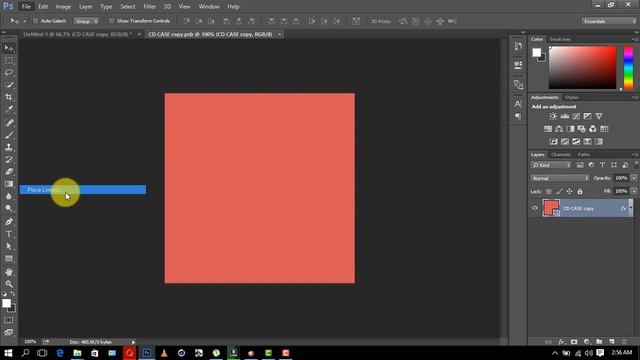The height and width of the screenshot is (360, 640).
Task: Add an Invert adjustment
Action: pos(553,142)
